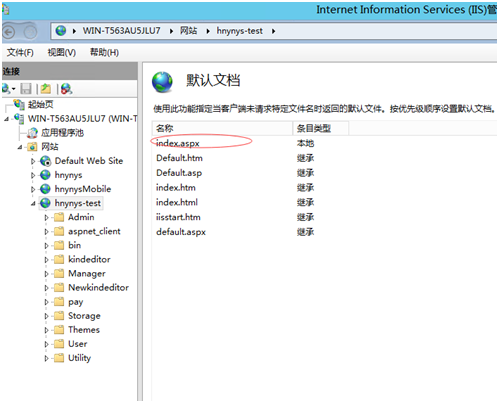Select the index.htm default document
The image size is (499, 403).
point(176,188)
